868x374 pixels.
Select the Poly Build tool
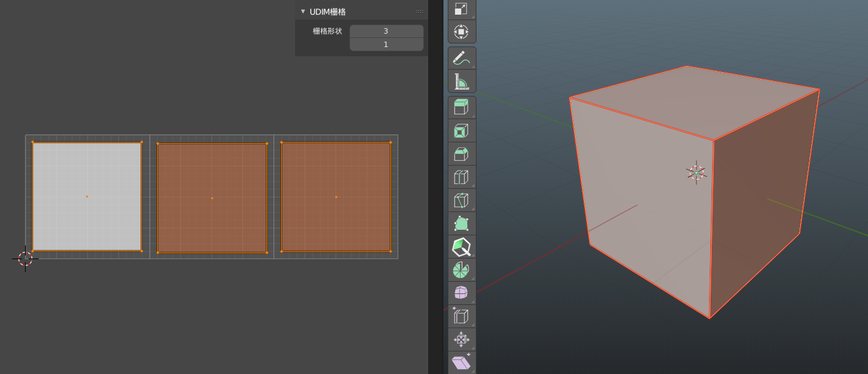click(x=461, y=223)
